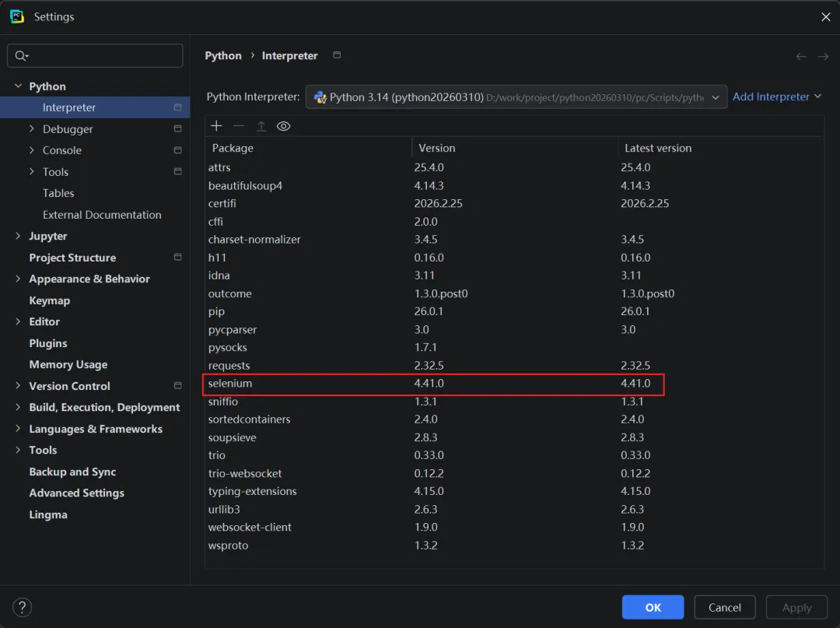Click the Latest version column header
840x628 pixels.
pyautogui.click(x=720, y=148)
